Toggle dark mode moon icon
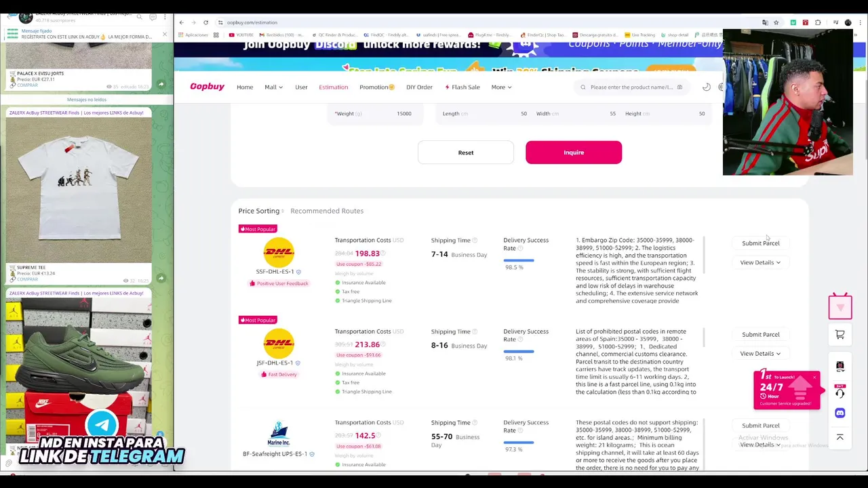The image size is (868, 488). (706, 87)
